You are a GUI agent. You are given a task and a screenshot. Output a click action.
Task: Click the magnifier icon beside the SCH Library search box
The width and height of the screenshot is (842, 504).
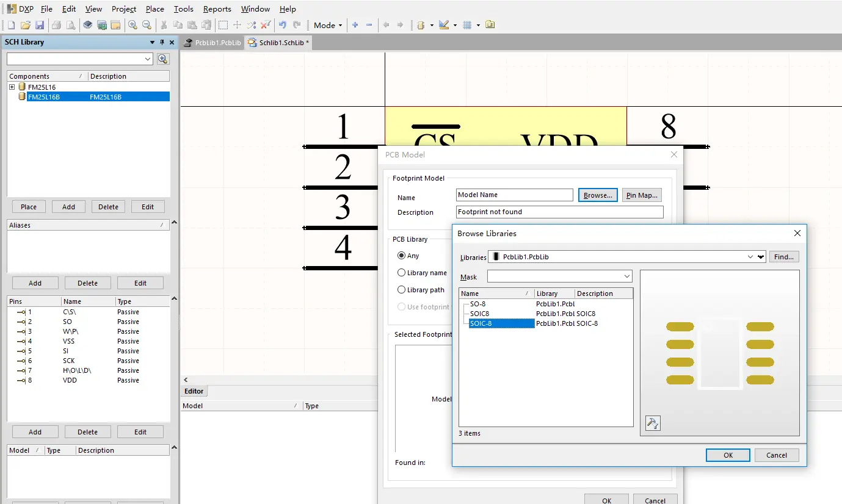162,59
